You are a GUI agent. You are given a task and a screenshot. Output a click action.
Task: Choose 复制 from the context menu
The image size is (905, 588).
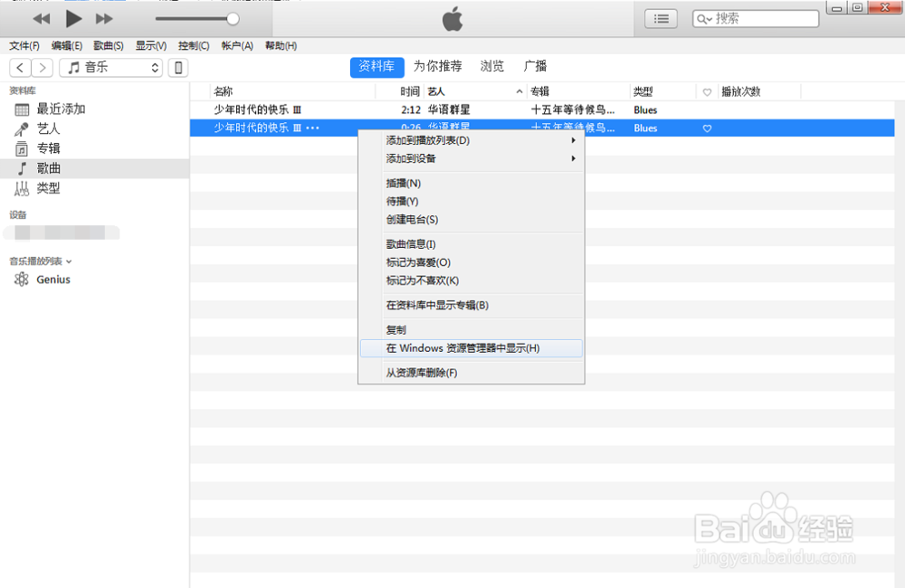coord(472,329)
